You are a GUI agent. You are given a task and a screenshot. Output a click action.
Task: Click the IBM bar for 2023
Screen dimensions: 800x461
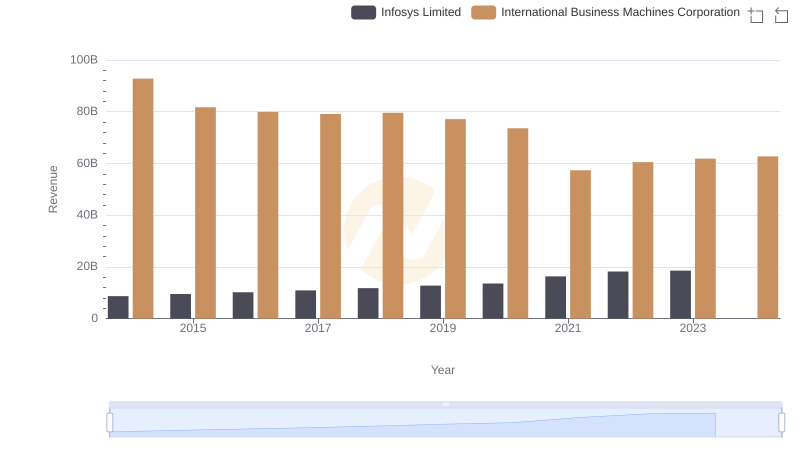point(706,239)
